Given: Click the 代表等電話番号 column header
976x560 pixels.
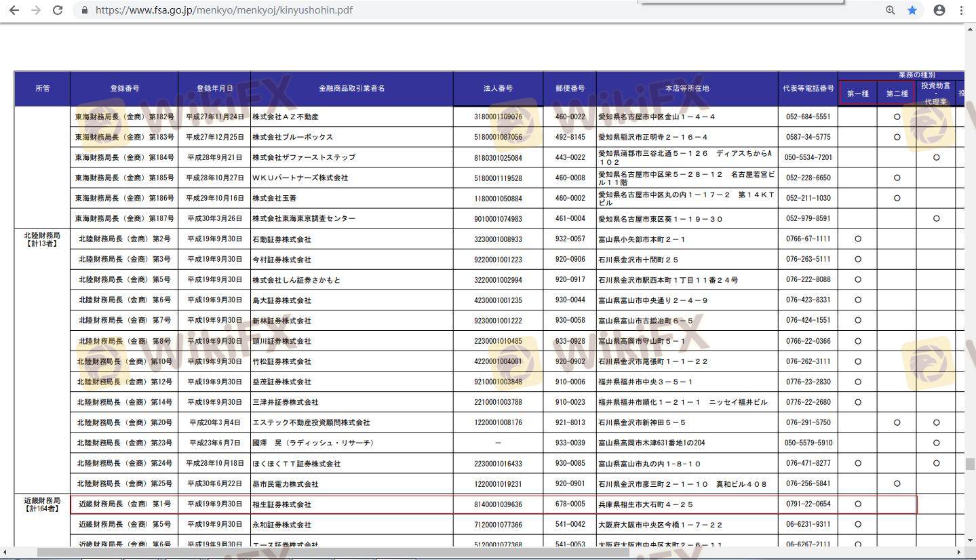Looking at the screenshot, I should [808, 89].
